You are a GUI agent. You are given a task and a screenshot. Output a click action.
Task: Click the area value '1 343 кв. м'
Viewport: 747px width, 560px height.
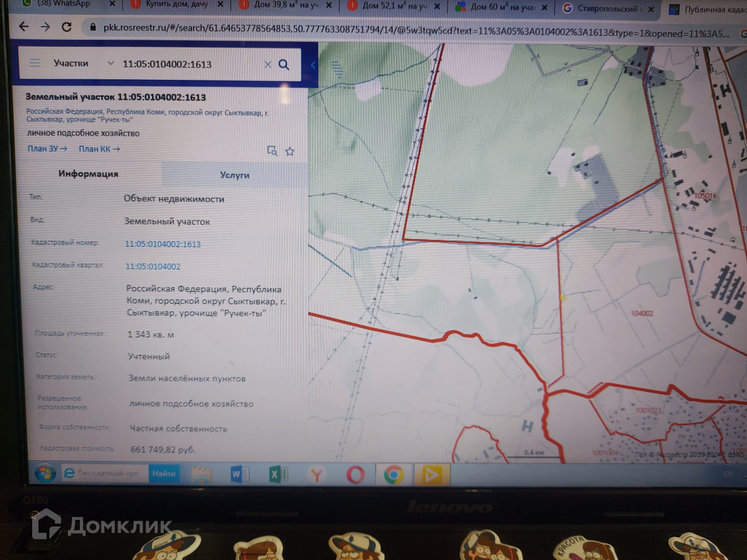(x=151, y=334)
